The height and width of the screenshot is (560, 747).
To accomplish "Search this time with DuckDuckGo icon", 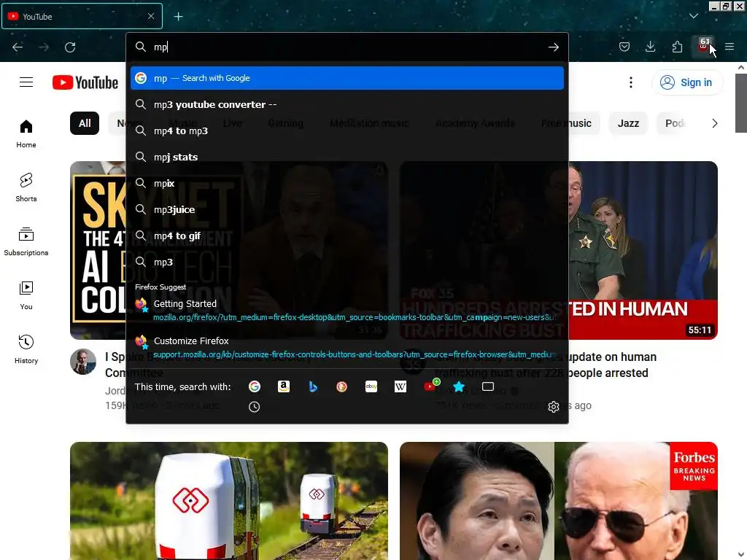I will pyautogui.click(x=341, y=386).
